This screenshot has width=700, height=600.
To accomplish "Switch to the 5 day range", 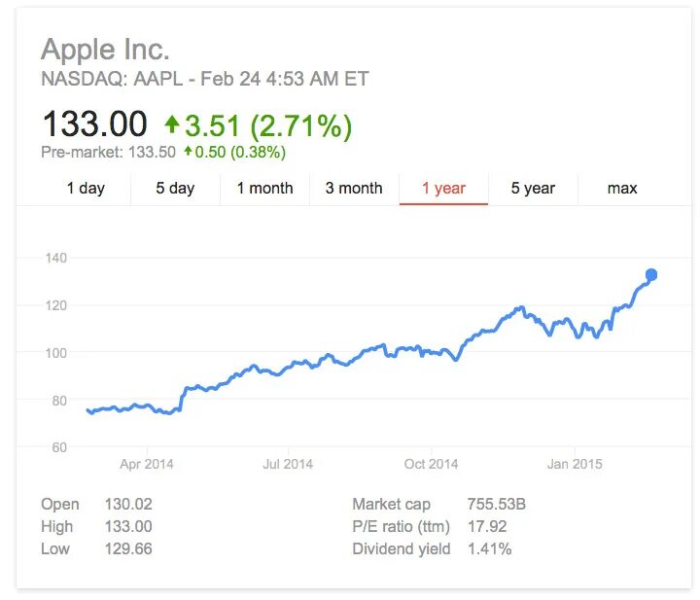I will click(175, 189).
